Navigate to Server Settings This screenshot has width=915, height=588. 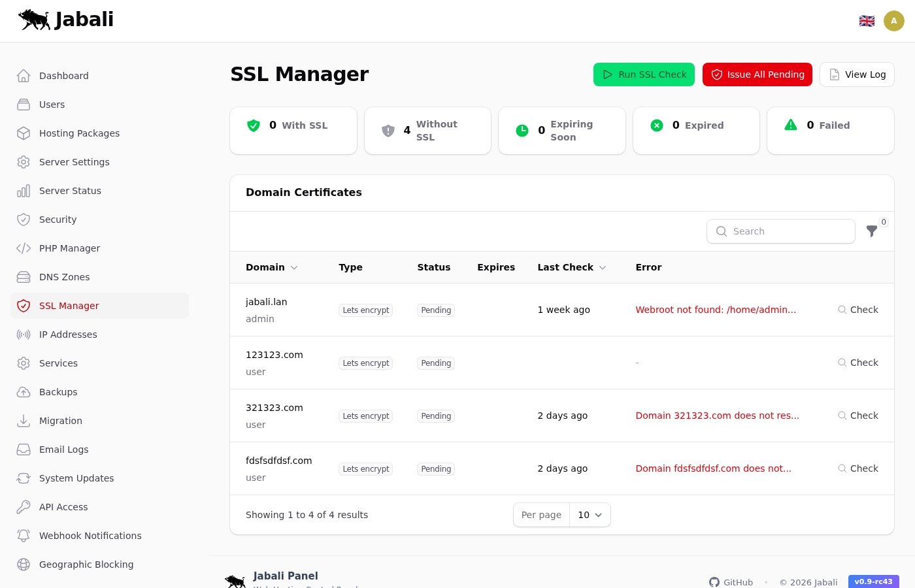click(74, 162)
